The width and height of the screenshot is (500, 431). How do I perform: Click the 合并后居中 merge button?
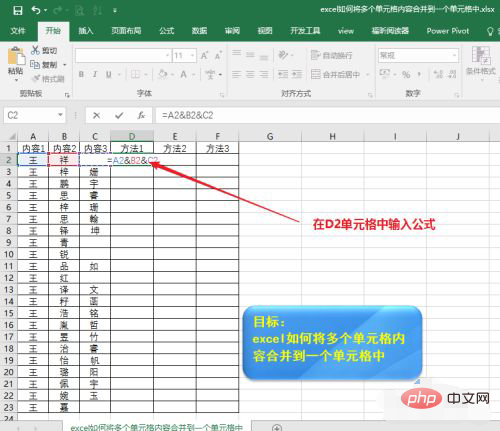pos(336,74)
